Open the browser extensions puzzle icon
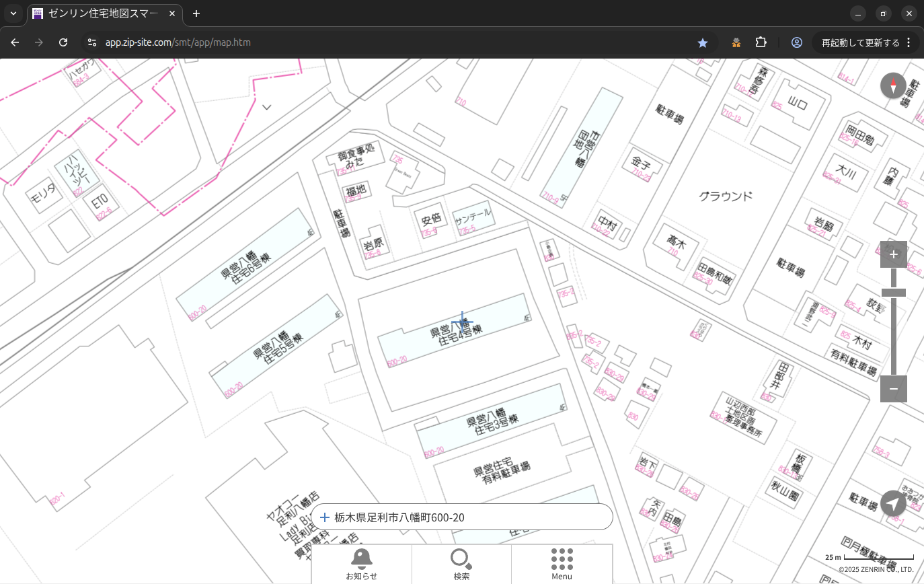The width and height of the screenshot is (924, 584). (x=761, y=42)
